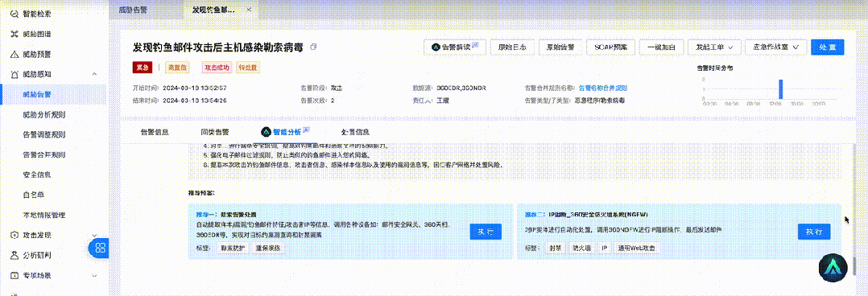
Task: Click the 勒索防护 label tag
Action: point(232,249)
